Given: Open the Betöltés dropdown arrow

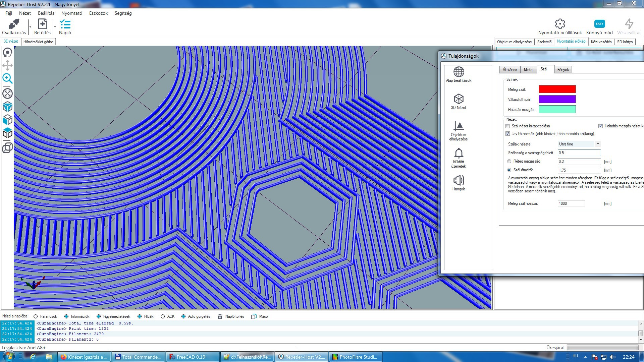Looking at the screenshot, I should tap(55, 27).
